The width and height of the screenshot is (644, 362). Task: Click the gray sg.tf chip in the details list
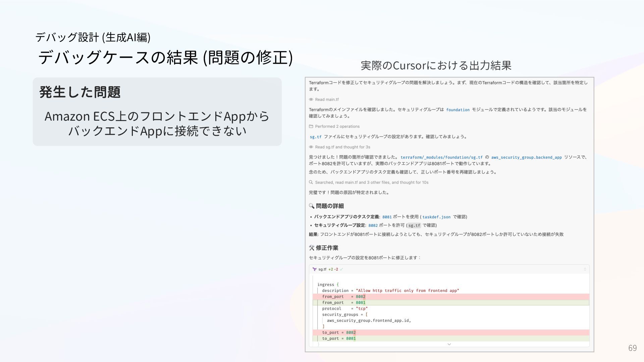414,225
